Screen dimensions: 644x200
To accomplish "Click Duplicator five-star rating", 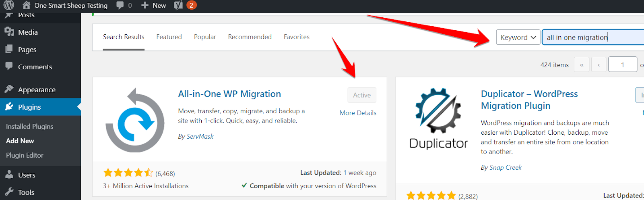I will click(431, 196).
